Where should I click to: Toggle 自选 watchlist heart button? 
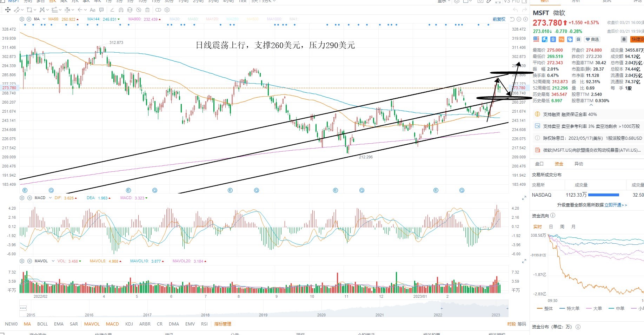coord(592,39)
